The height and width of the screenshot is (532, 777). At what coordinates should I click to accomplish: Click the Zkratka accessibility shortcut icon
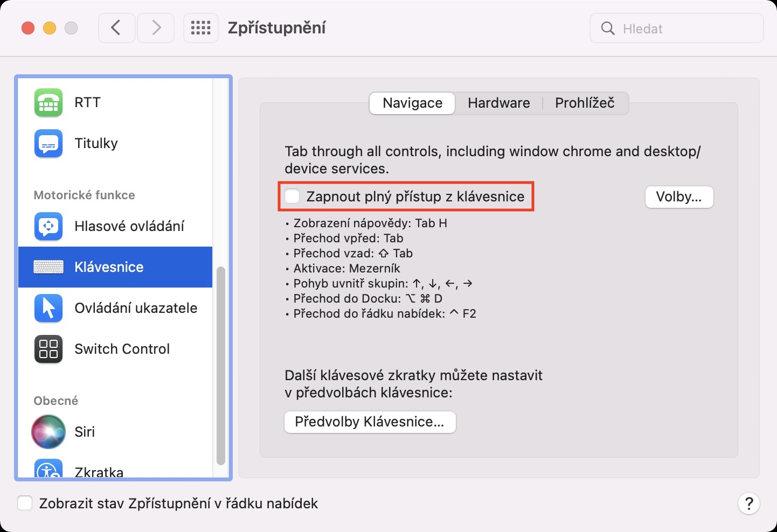(48, 470)
